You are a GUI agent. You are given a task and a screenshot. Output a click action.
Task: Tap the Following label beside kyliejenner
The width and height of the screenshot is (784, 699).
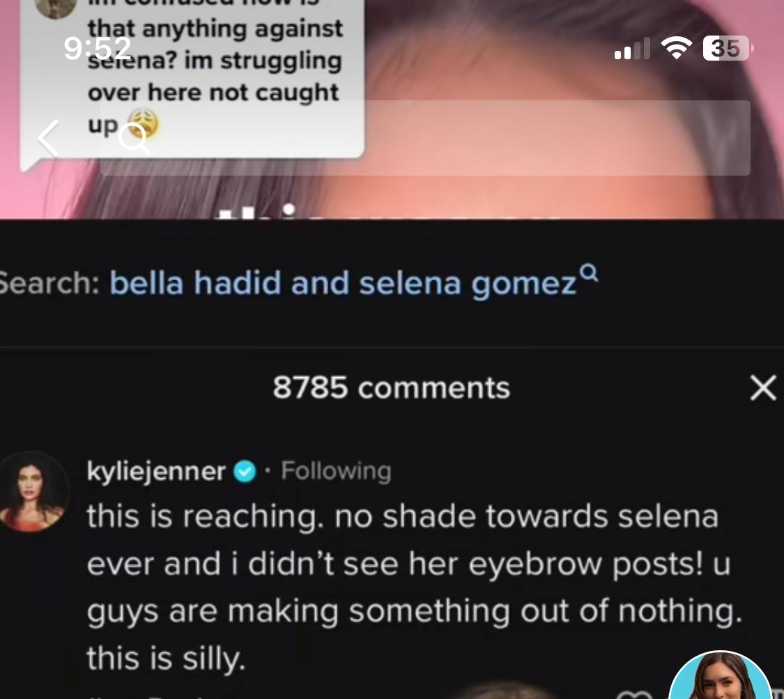pyautogui.click(x=336, y=471)
